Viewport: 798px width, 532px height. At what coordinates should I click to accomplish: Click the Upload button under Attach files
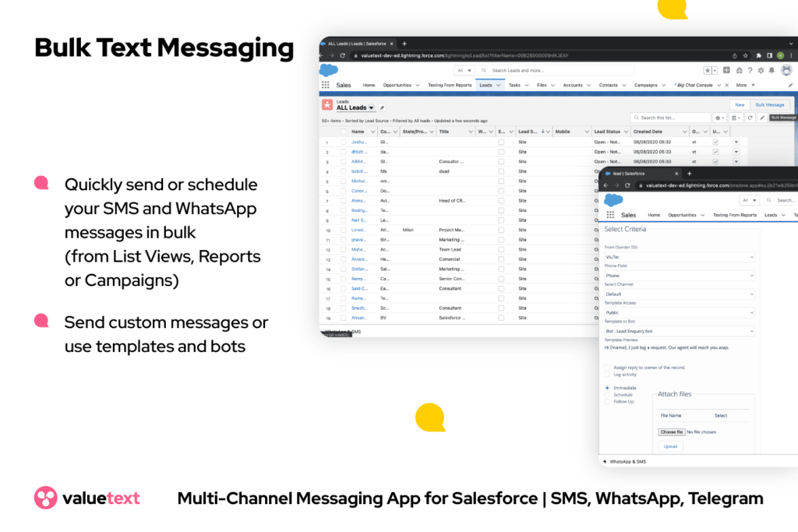tap(670, 446)
